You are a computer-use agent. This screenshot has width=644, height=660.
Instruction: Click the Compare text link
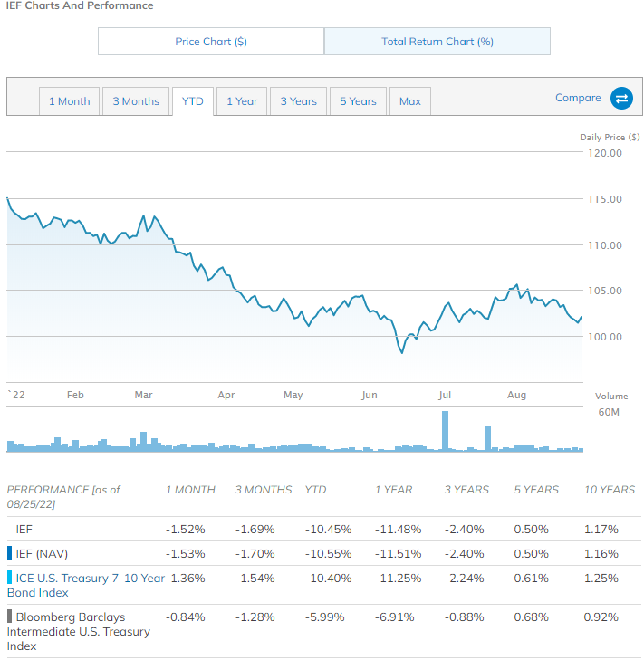578,98
